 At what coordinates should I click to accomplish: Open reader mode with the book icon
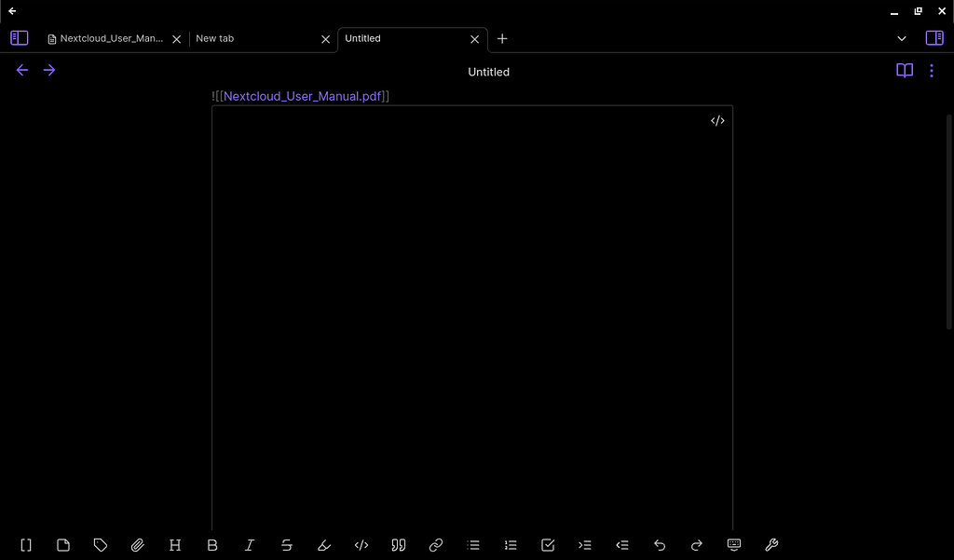click(904, 70)
